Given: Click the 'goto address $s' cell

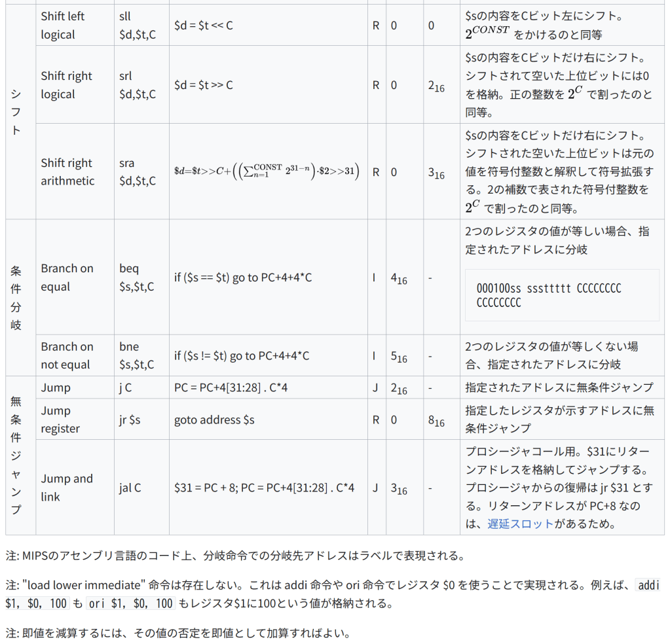Looking at the screenshot, I should pos(214,420).
